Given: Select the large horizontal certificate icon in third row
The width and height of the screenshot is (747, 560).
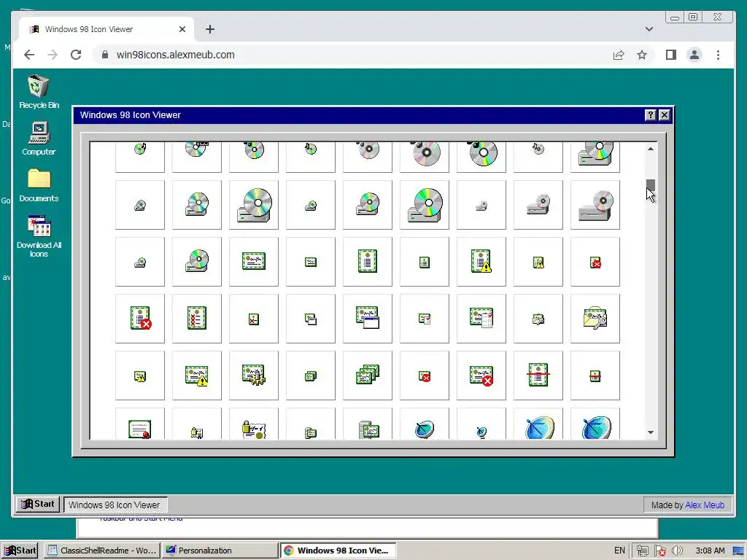Looking at the screenshot, I should point(254,262).
